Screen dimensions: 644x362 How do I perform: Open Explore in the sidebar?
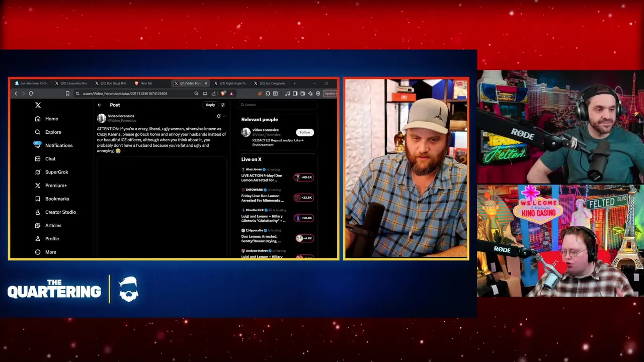click(x=48, y=132)
